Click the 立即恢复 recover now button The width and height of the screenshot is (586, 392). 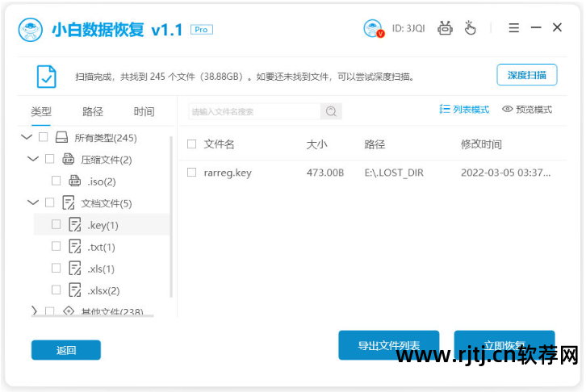tap(504, 345)
